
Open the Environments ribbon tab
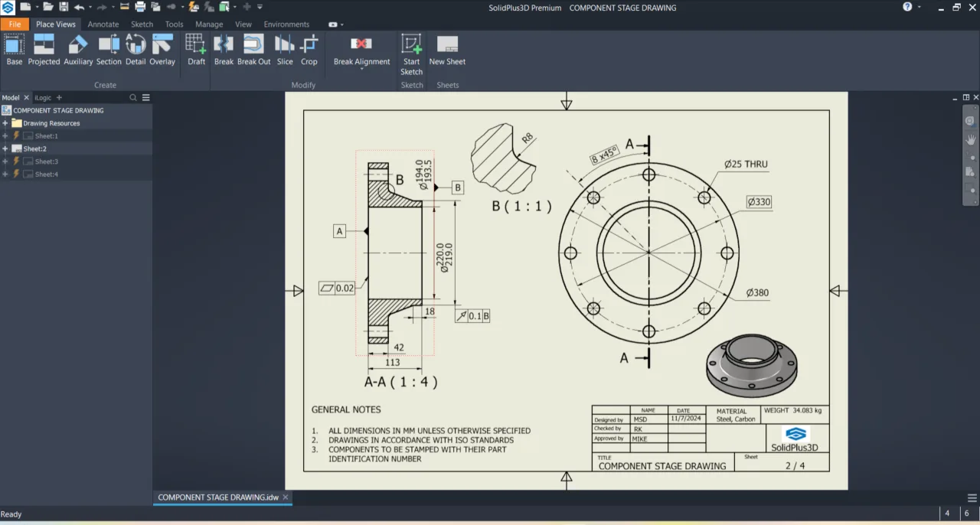[x=286, y=24]
